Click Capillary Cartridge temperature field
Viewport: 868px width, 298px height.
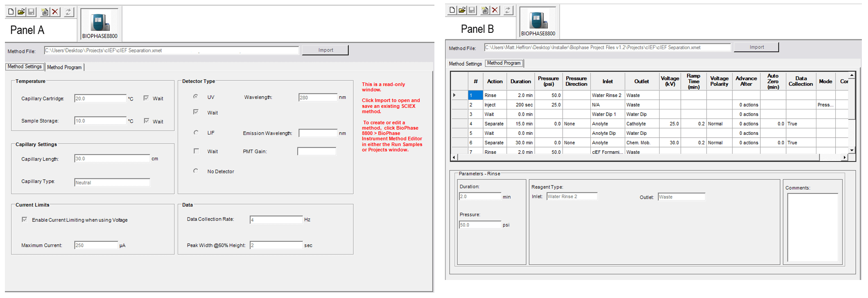click(x=100, y=98)
